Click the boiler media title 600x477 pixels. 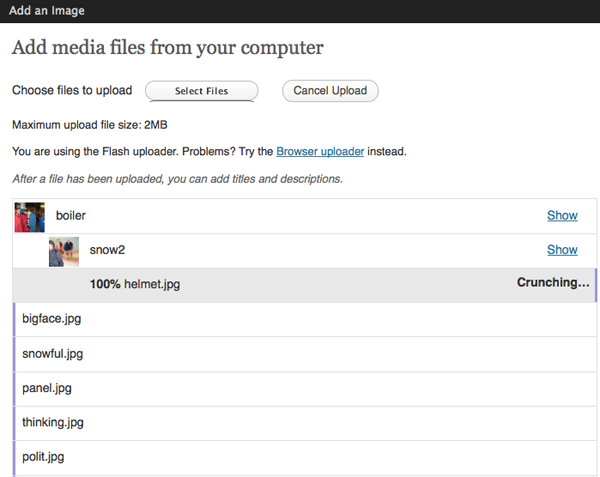click(72, 216)
